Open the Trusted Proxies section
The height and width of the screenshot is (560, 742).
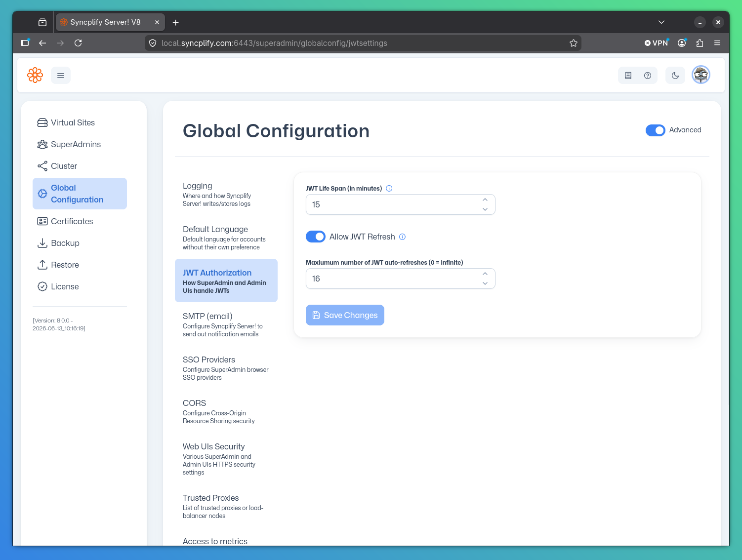[226, 506]
